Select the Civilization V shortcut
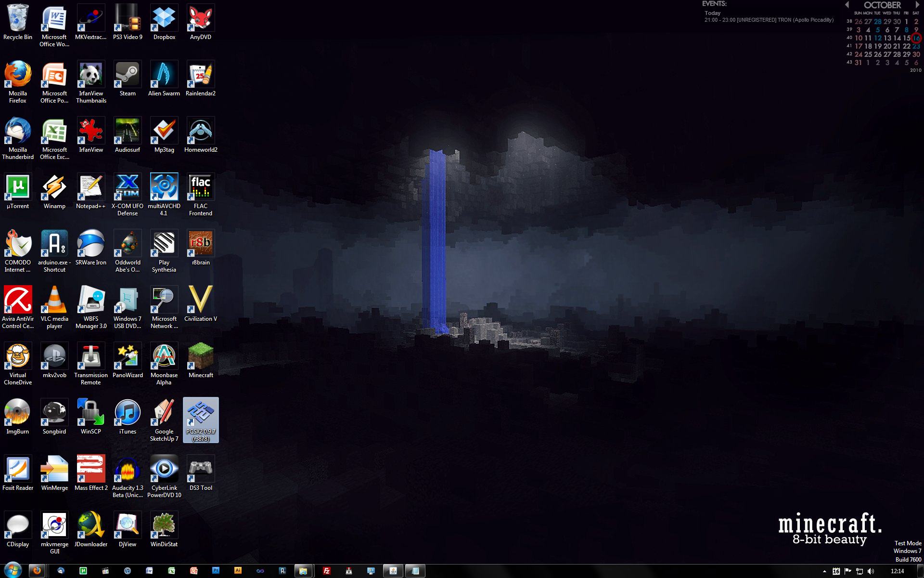This screenshot has width=924, height=578. (x=201, y=301)
